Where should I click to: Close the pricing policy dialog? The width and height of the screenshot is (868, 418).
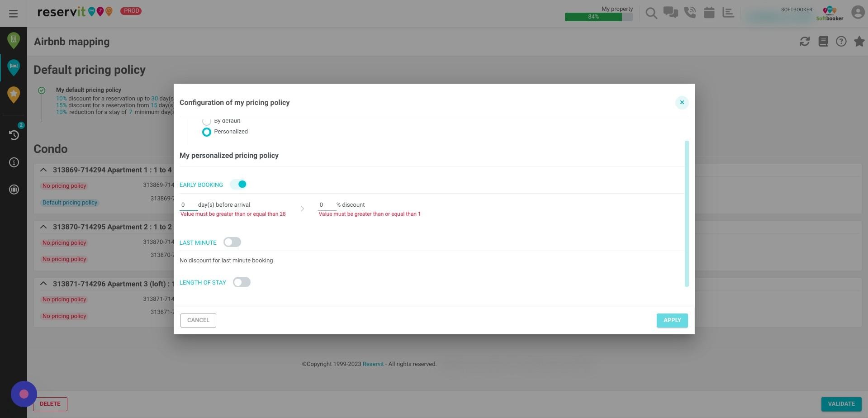[x=682, y=103]
